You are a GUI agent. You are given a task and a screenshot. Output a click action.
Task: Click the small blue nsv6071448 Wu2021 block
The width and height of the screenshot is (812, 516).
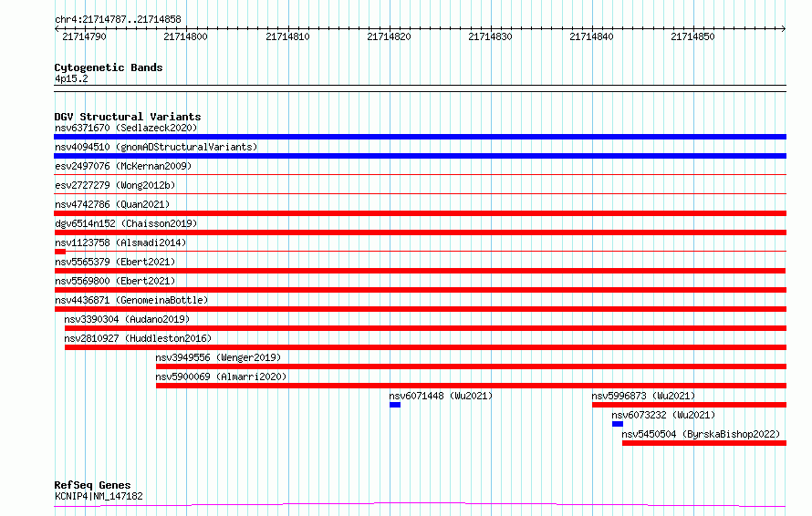pos(395,405)
